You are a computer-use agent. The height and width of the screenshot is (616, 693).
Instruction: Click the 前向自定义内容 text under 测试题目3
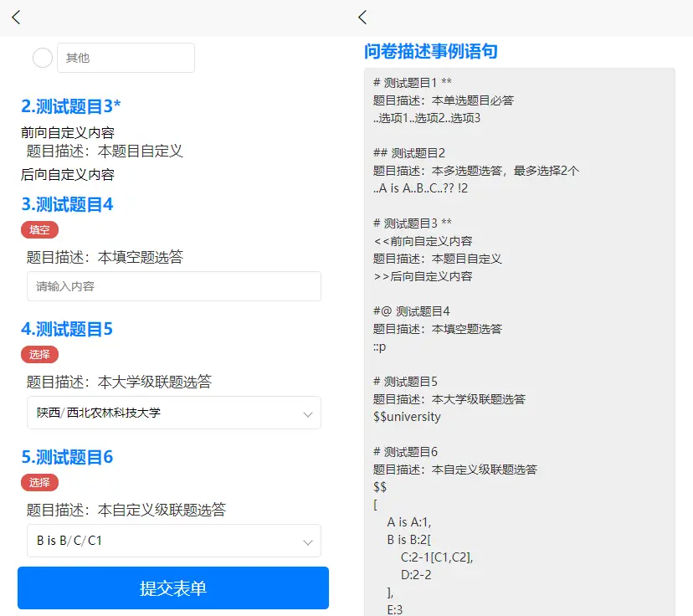coord(68,132)
